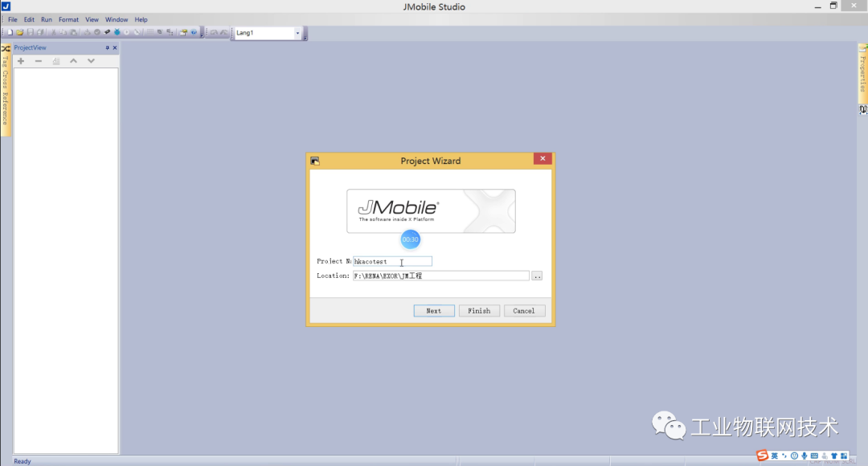Open the Run menu
This screenshot has width=868, height=466.
pos(46,19)
